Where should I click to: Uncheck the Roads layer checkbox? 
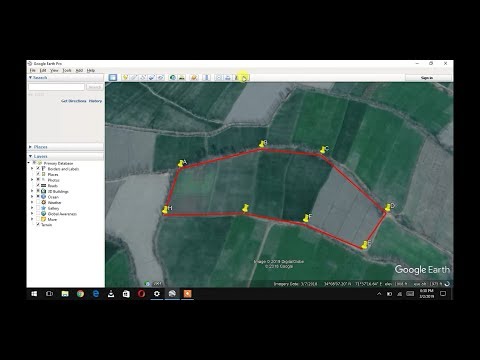pos(38,186)
